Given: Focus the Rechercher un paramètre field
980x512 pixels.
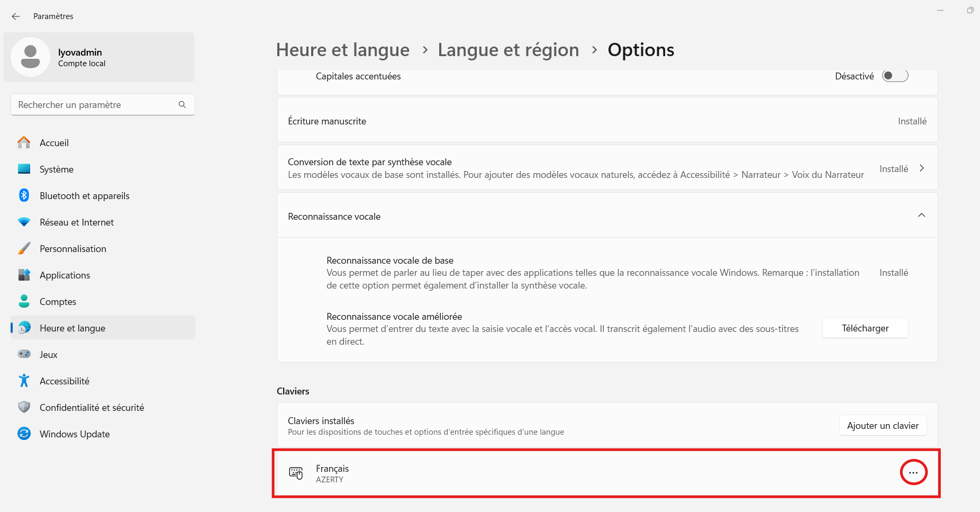Looking at the screenshot, I should point(103,104).
